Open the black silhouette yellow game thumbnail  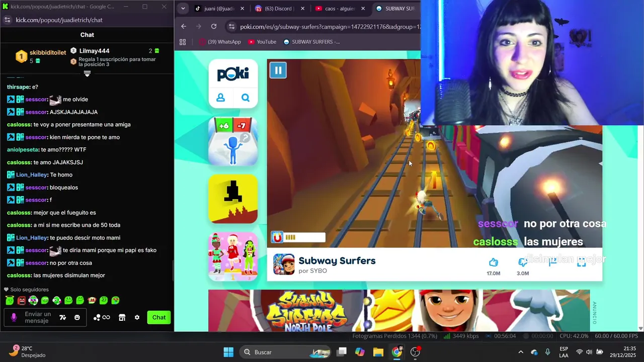pos(233,199)
